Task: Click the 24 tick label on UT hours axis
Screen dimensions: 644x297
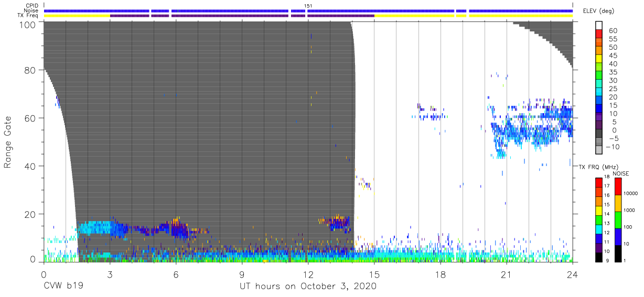Action: tap(573, 274)
